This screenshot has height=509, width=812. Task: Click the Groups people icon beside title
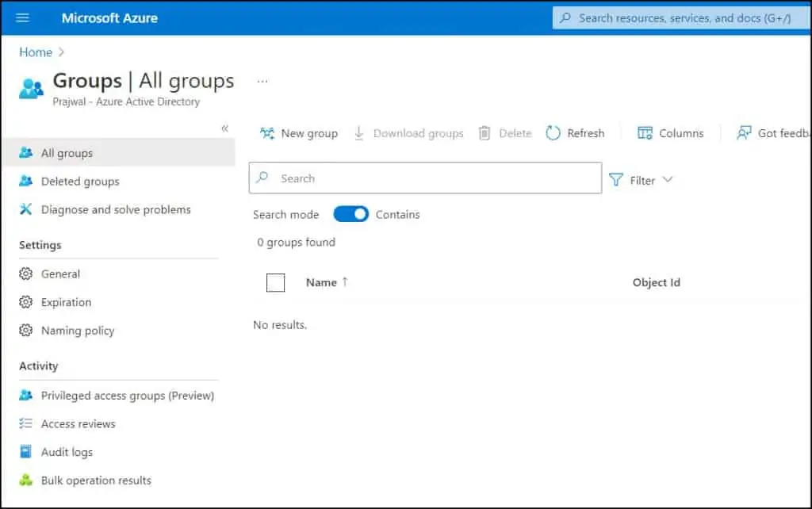click(x=31, y=89)
